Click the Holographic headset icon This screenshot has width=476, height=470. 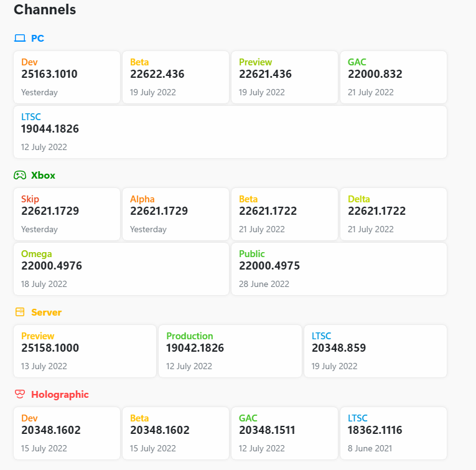[20, 395]
